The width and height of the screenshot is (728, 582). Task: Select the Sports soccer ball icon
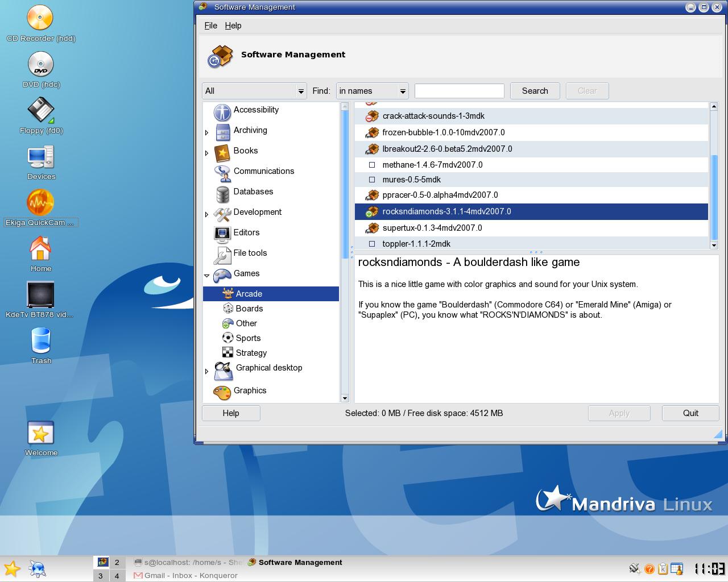coord(227,338)
